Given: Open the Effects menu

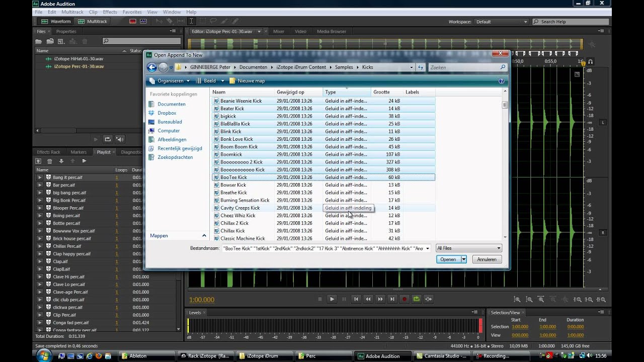Looking at the screenshot, I should 110,12.
